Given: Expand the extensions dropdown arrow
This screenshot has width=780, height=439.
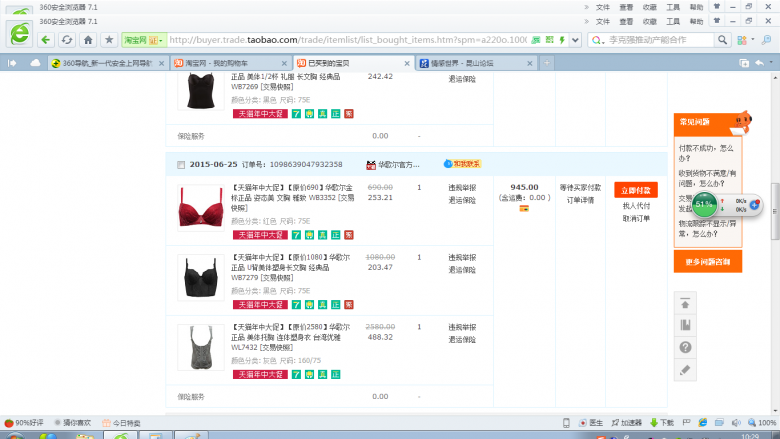Looking at the screenshot, I should (753, 39).
